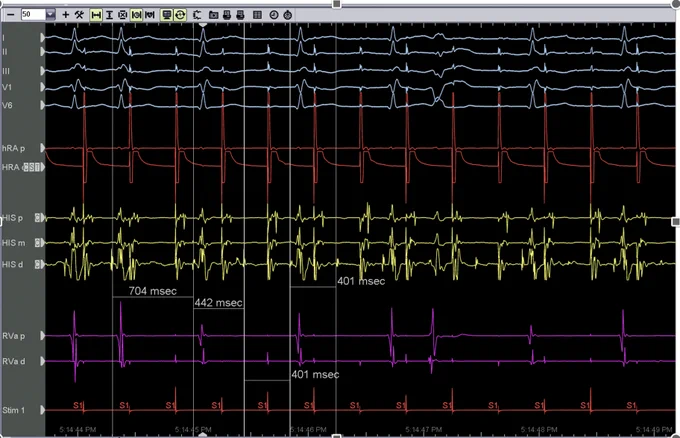Screen dimensions: 680x438
Task: Toggle the monitor display icon
Action: point(167,15)
